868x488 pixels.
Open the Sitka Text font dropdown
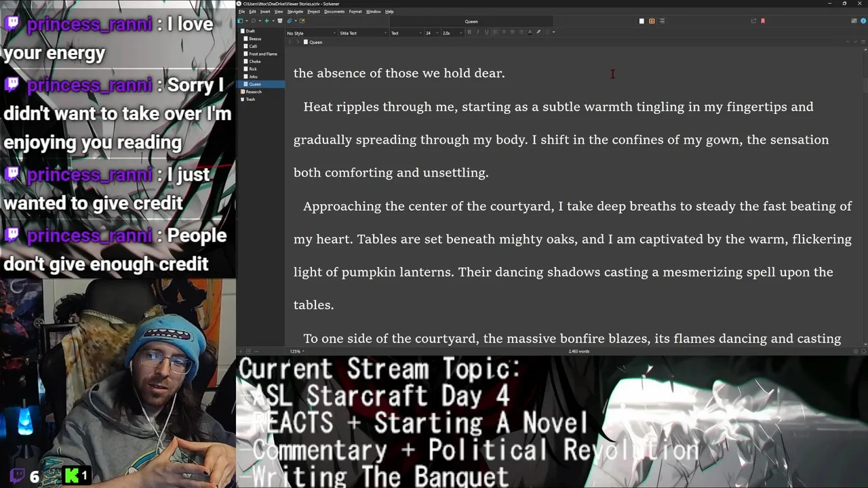(x=363, y=33)
